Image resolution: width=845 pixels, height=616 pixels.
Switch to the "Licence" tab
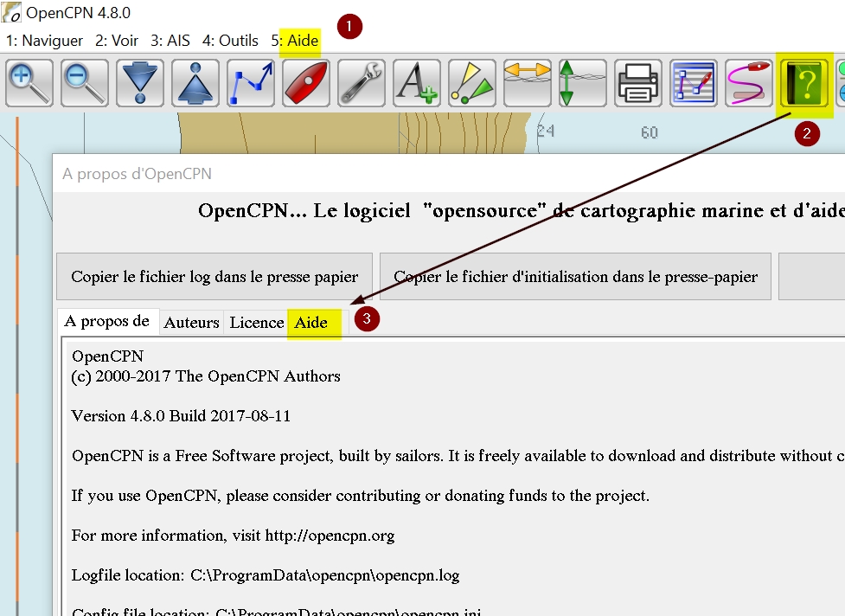(x=257, y=323)
